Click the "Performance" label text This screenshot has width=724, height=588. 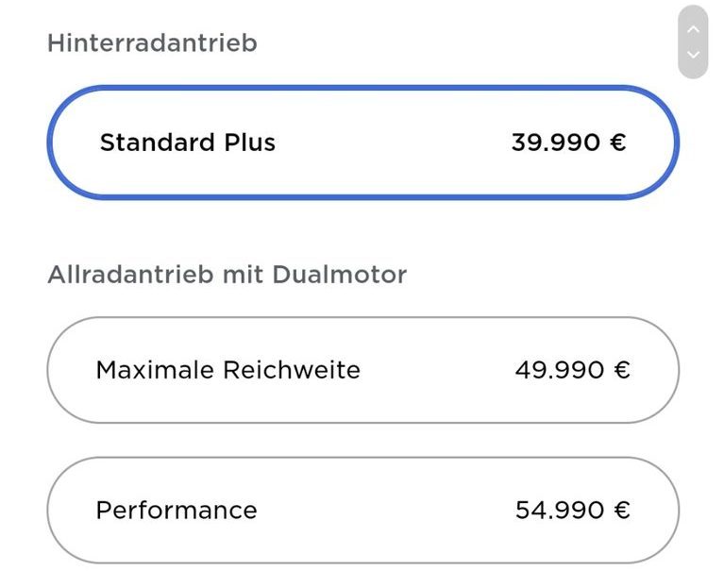point(177,511)
